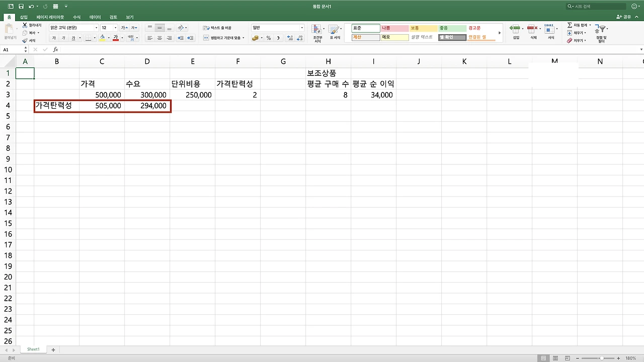644x362 pixels.
Task: Toggle bottom vertical alignment
Action: pyautogui.click(x=169, y=28)
